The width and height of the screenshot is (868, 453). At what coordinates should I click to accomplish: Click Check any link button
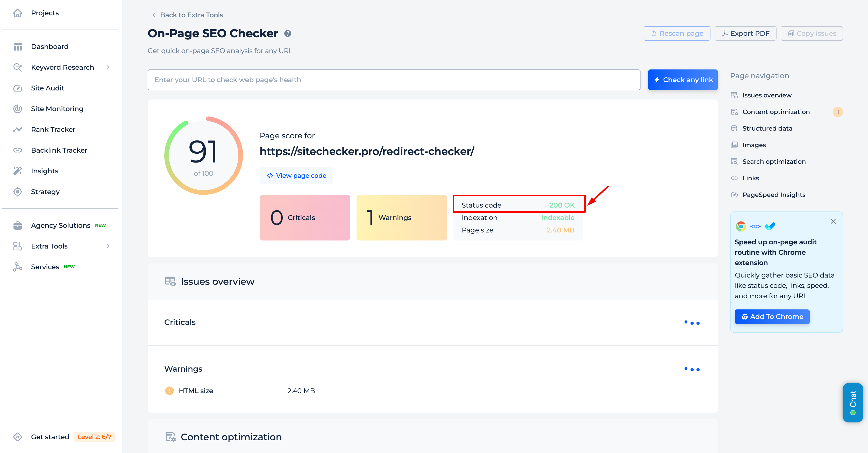[684, 80]
